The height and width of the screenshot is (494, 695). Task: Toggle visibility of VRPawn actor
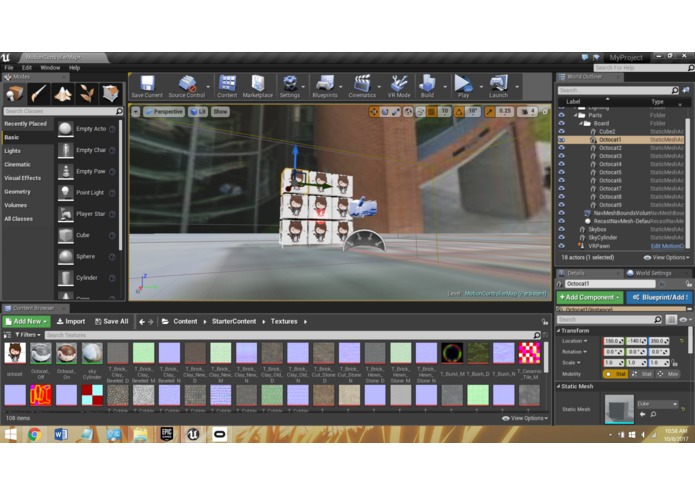[562, 246]
